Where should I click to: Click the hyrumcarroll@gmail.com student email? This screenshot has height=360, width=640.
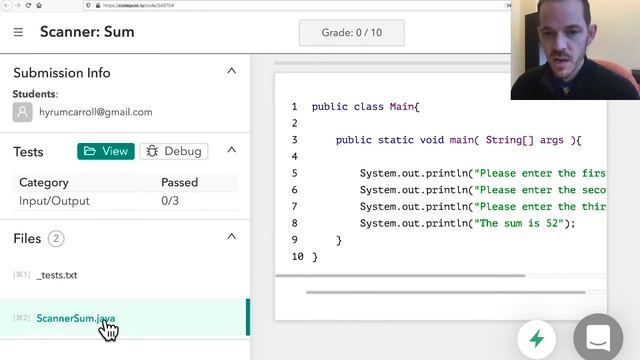(96, 112)
